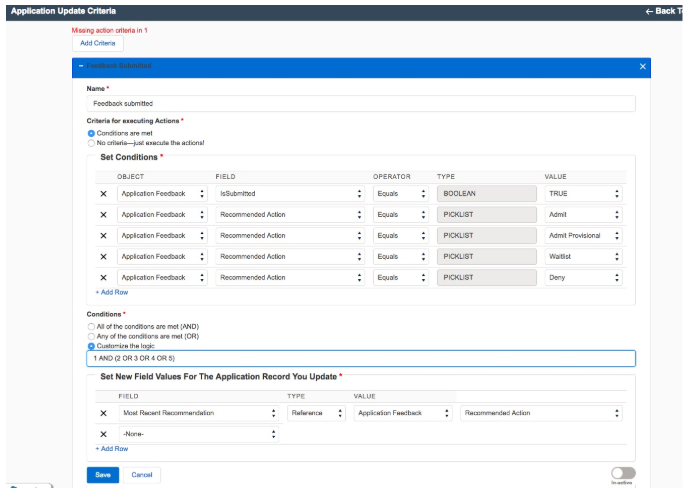Choose 'No criteria—just execute the actions' option
This screenshot has height=498, width=689.
tap(91, 143)
